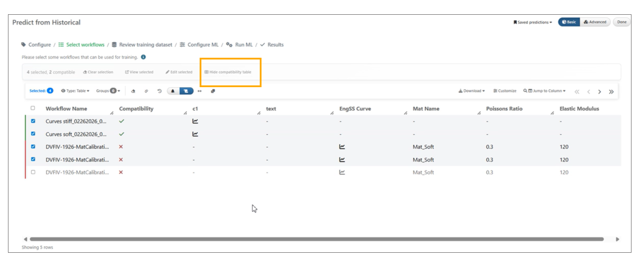
Task: Switch to Advanced mode
Action: [x=595, y=22]
